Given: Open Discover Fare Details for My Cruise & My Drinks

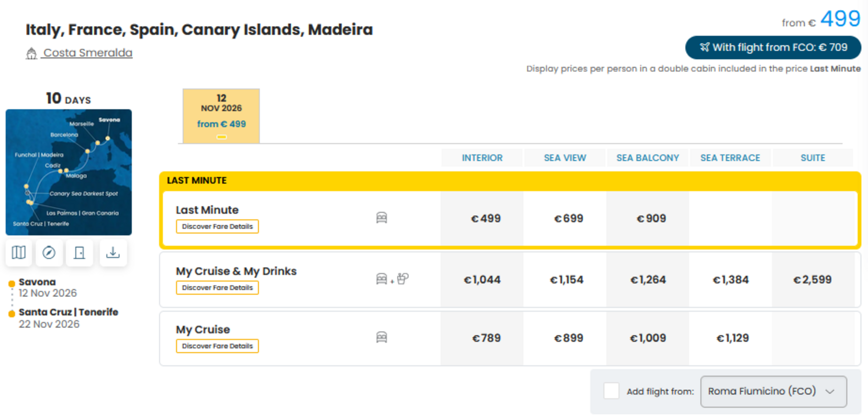Looking at the screenshot, I should click(217, 288).
